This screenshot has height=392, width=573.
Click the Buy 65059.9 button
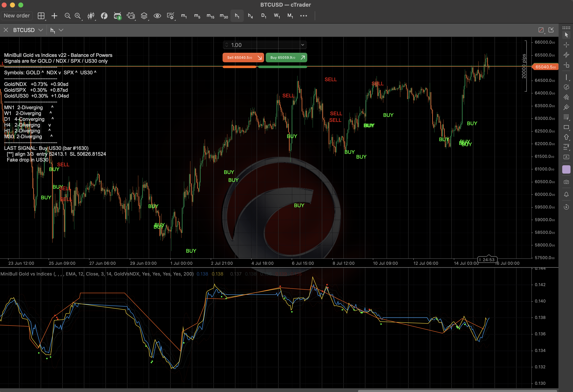(286, 58)
